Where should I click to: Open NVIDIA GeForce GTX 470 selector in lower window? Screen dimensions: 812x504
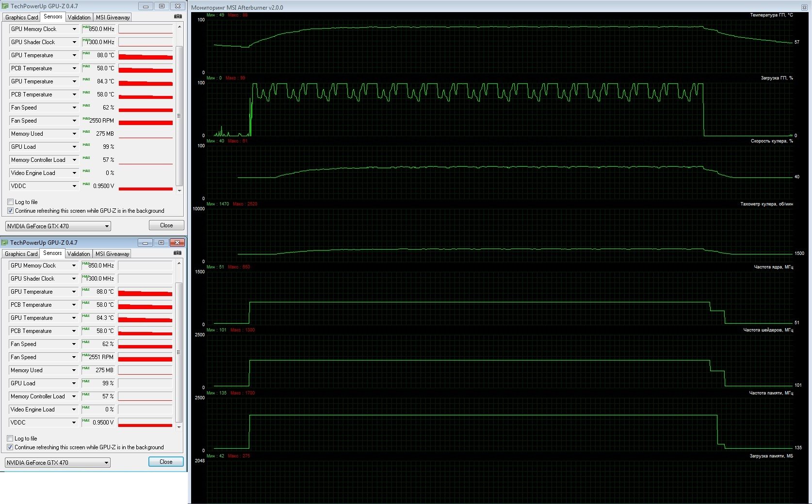click(58, 463)
